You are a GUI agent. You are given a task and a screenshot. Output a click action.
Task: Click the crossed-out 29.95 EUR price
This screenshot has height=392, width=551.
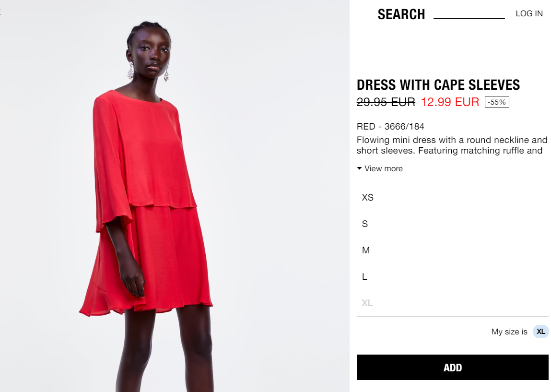(x=386, y=102)
